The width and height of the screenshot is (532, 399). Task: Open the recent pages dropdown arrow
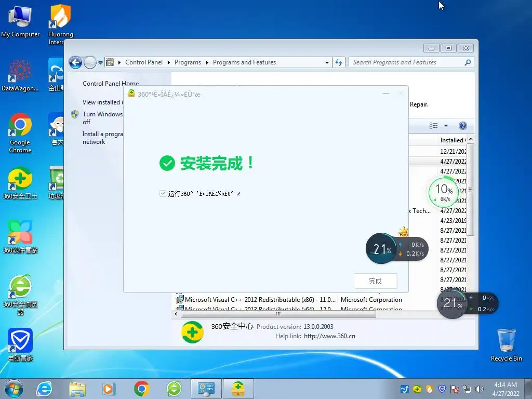tap(100, 63)
